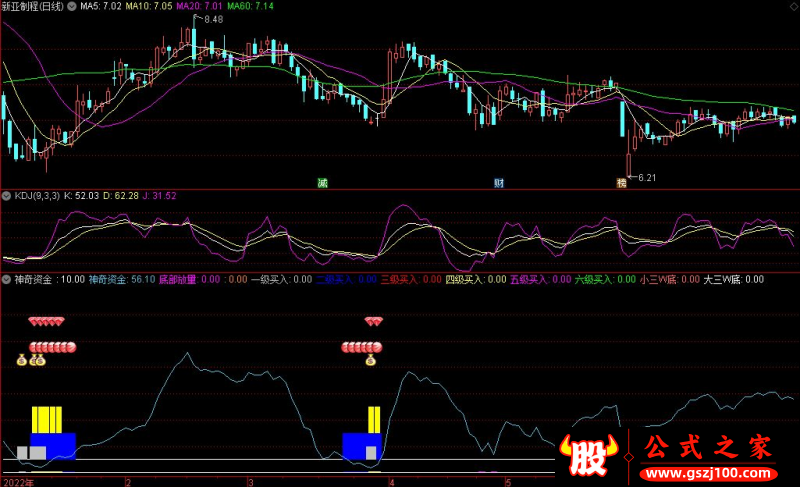Select the 底部放量: 0.00 label

(x=189, y=279)
